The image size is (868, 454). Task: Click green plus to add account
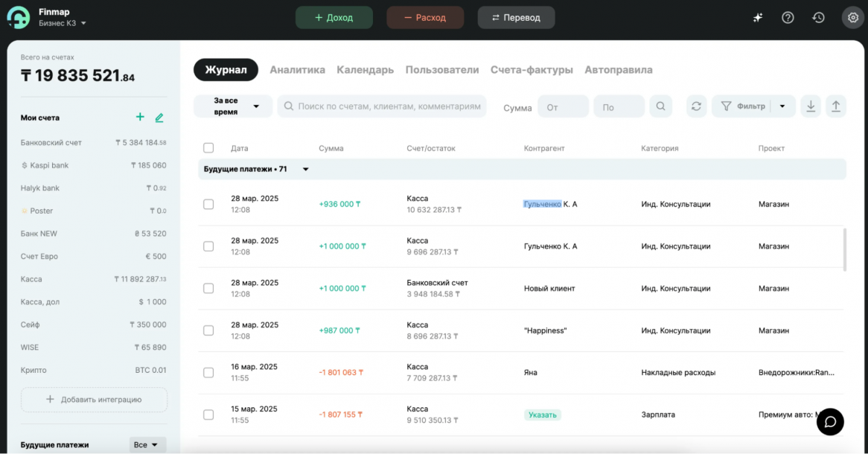click(140, 118)
